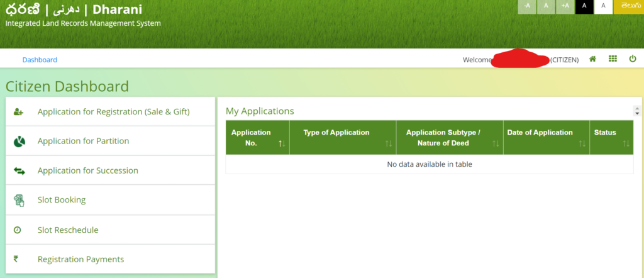Click the scroll down arrow beside My Applications
The width and height of the screenshot is (644, 278).
(637, 113)
